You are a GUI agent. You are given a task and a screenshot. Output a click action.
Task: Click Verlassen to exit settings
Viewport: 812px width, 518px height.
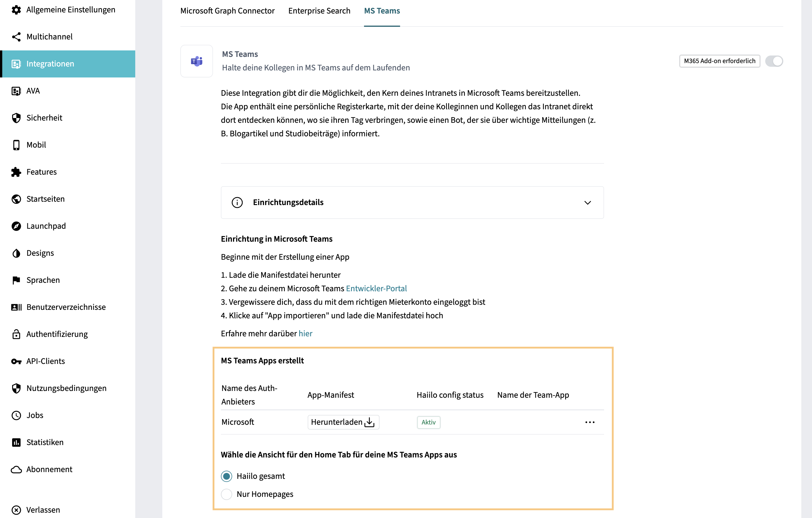[67, 510]
